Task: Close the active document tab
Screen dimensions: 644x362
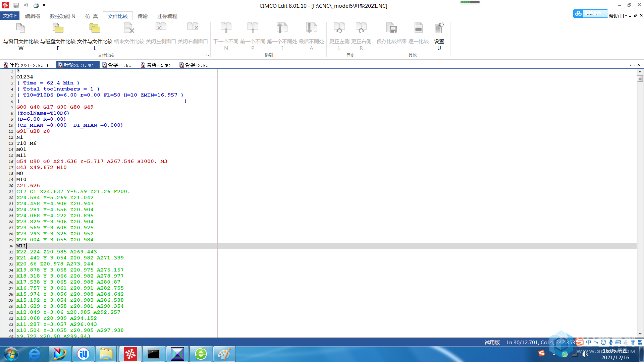Action: (x=639, y=65)
